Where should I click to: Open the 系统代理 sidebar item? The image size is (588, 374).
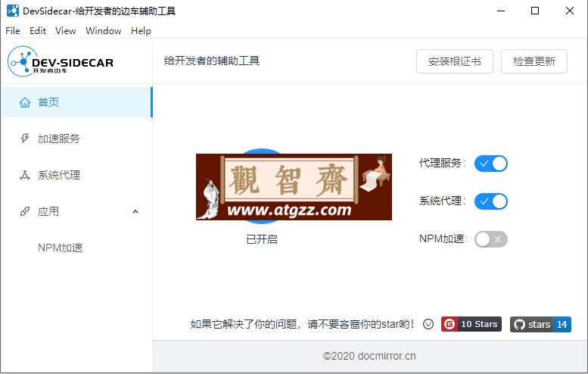(77, 175)
